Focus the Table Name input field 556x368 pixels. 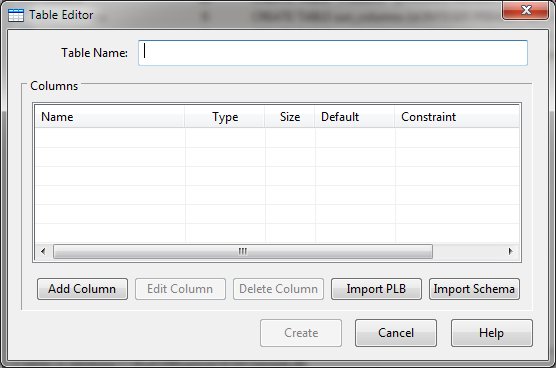click(x=333, y=53)
